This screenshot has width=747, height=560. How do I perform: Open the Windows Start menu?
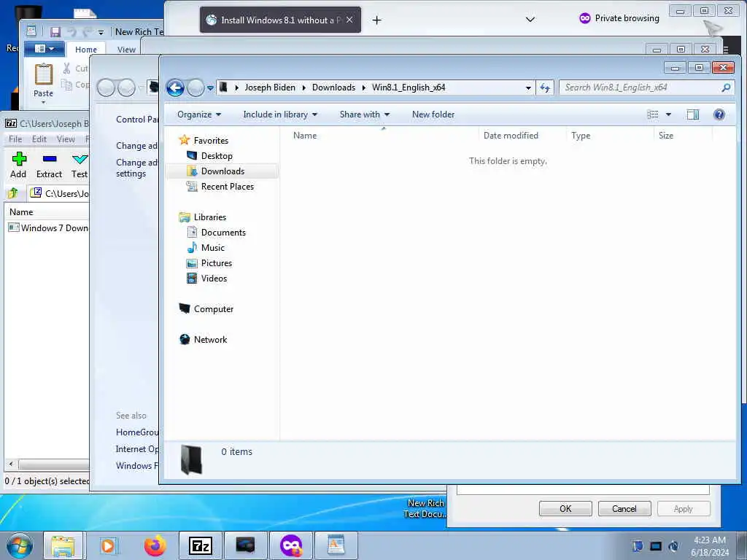pyautogui.click(x=20, y=545)
